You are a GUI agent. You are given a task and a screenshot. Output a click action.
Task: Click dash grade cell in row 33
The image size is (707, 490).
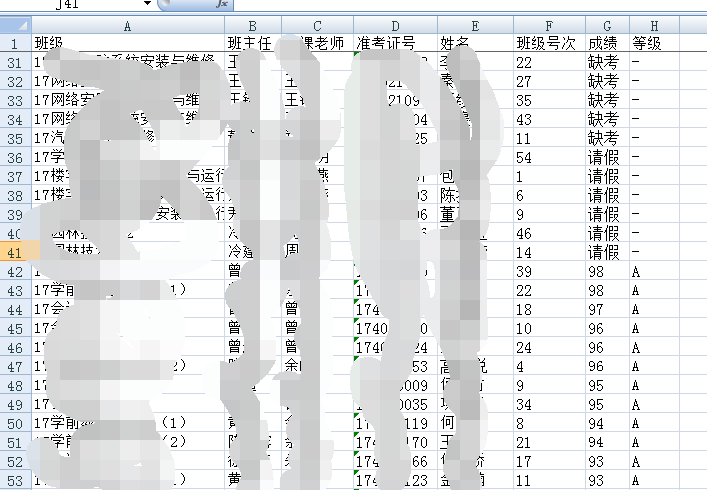(x=654, y=100)
